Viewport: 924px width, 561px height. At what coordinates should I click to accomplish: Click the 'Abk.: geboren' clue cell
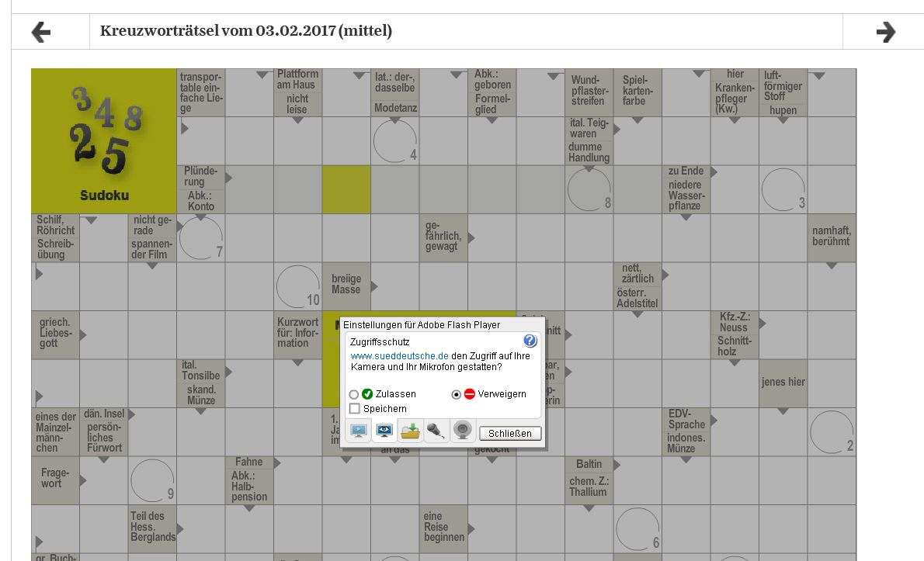coord(492,79)
